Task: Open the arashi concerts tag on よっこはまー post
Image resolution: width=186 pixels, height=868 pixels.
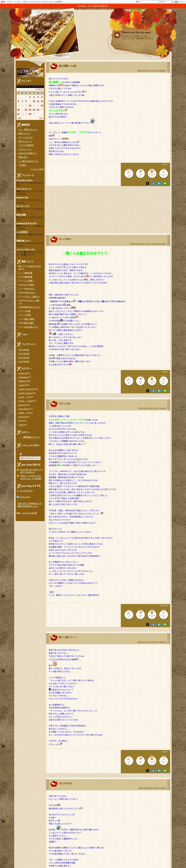Action: click(159, 244)
